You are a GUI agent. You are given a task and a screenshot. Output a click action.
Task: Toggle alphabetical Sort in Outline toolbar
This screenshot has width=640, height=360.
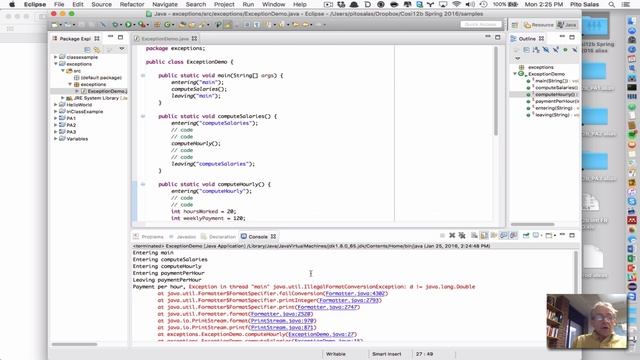click(536, 50)
